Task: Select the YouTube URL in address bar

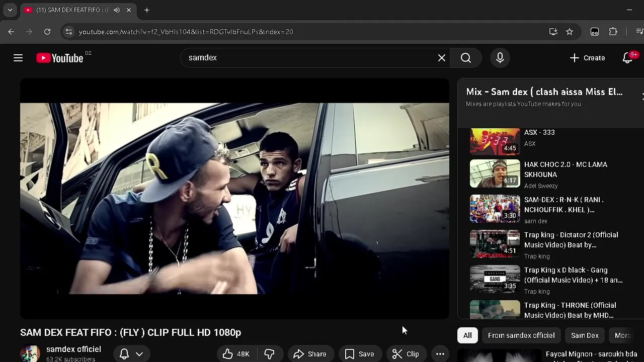Action: pyautogui.click(x=186, y=32)
